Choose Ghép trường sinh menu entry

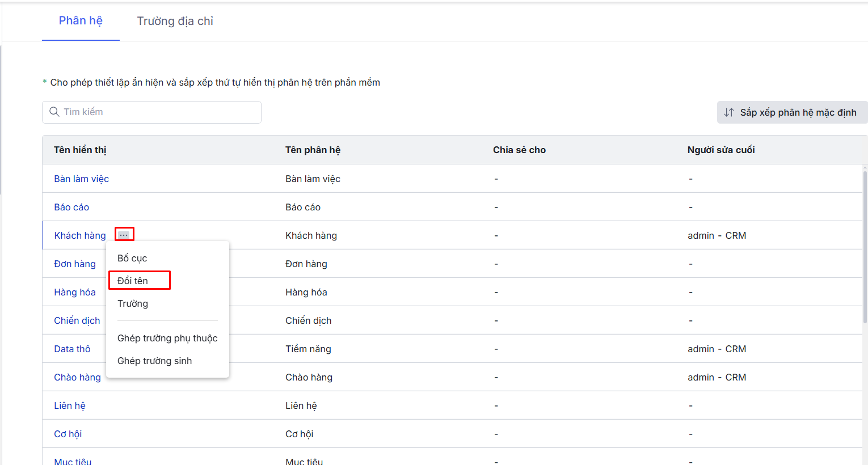tap(154, 361)
